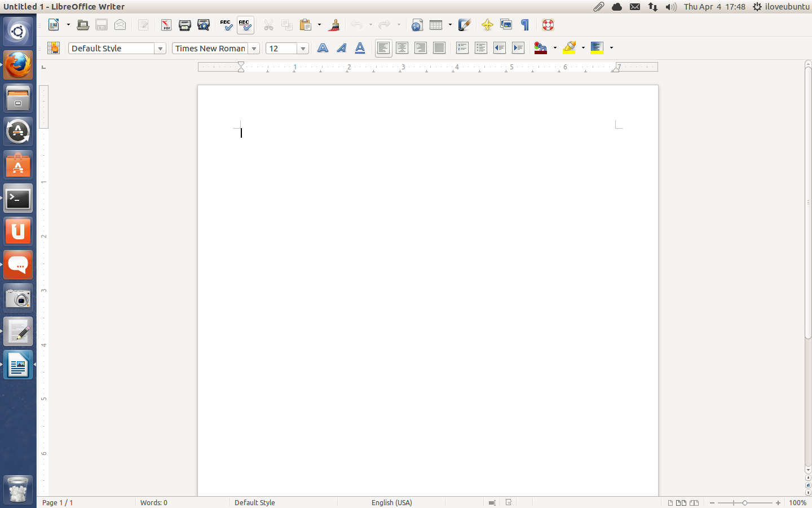Create a new document with New icon
This screenshot has width=812, height=508.
pos(54,25)
